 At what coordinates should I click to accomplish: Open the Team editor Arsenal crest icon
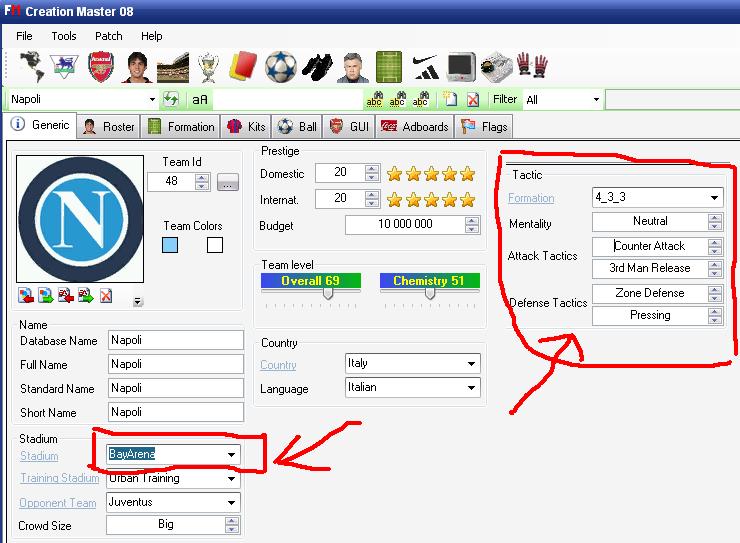tap(101, 67)
